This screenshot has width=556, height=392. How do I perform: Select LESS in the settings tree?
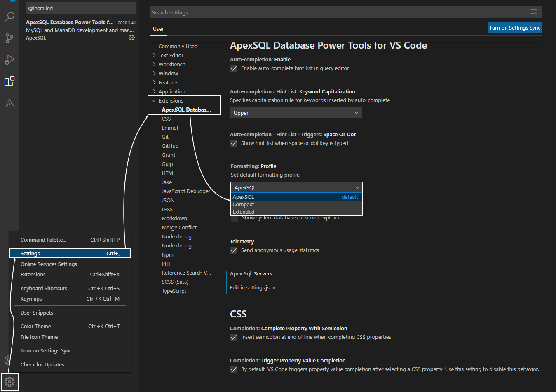pos(167,209)
